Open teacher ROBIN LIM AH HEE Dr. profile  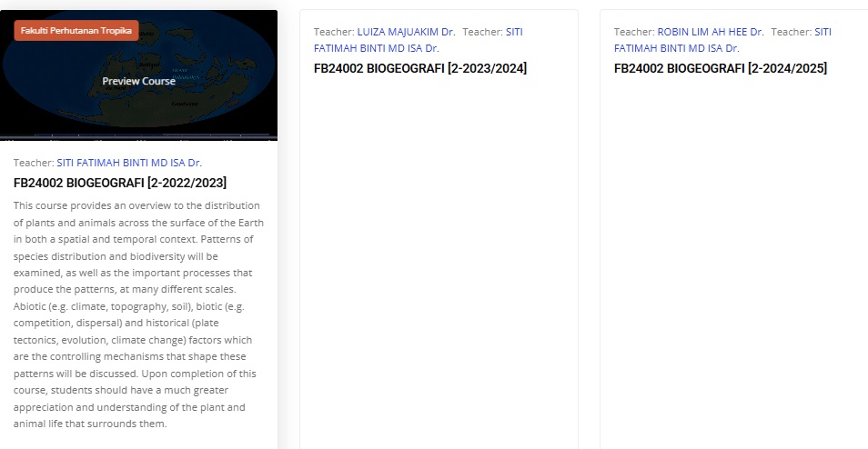(711, 32)
